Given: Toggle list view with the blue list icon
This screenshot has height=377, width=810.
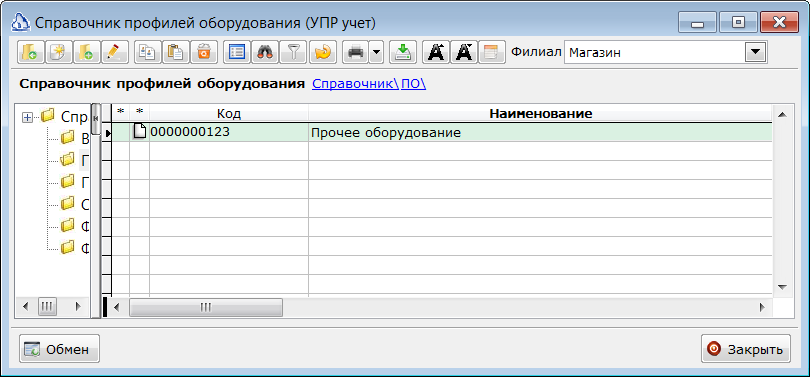Looking at the screenshot, I should pyautogui.click(x=237, y=52).
